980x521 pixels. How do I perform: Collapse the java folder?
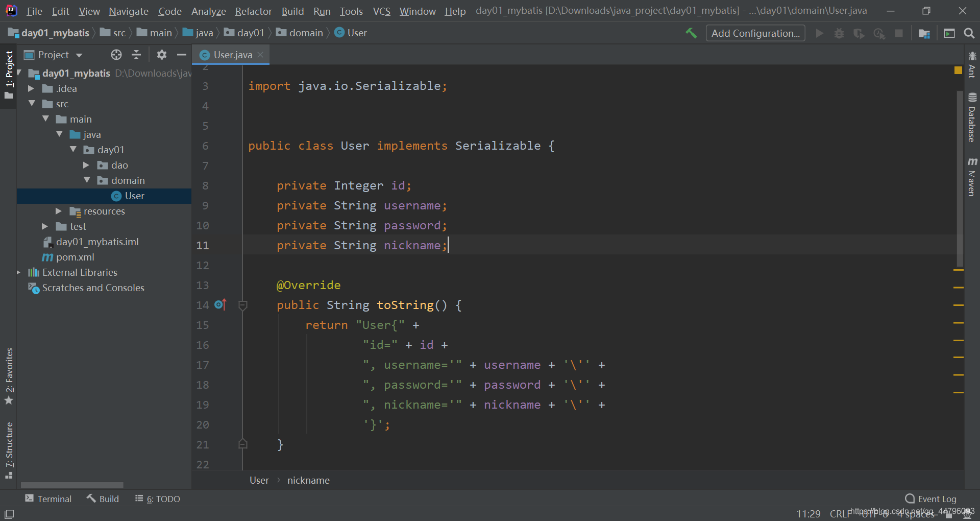(59, 134)
